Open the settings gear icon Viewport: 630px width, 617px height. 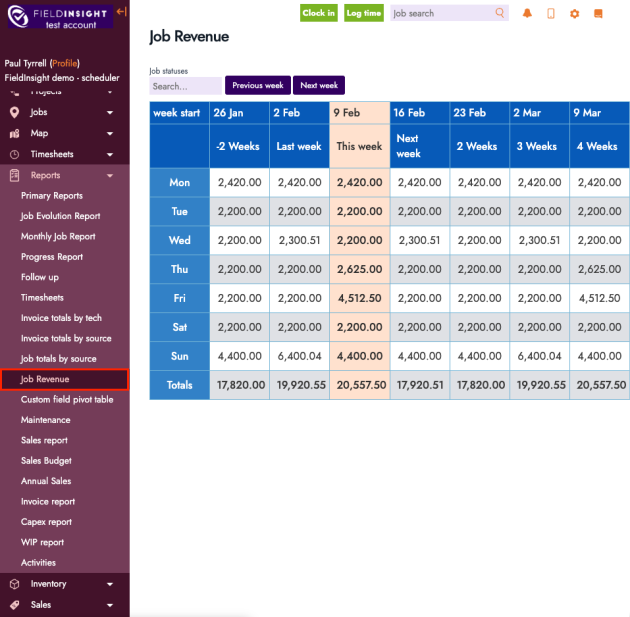point(574,14)
